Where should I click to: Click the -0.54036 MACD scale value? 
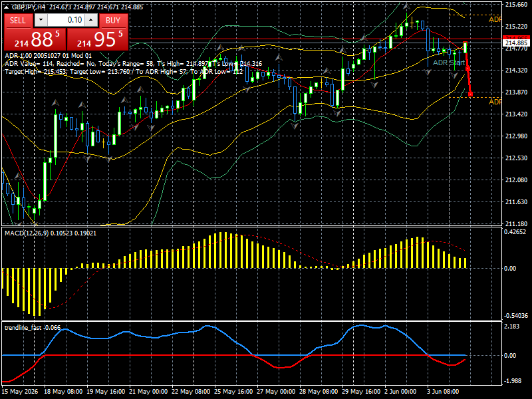516,315
